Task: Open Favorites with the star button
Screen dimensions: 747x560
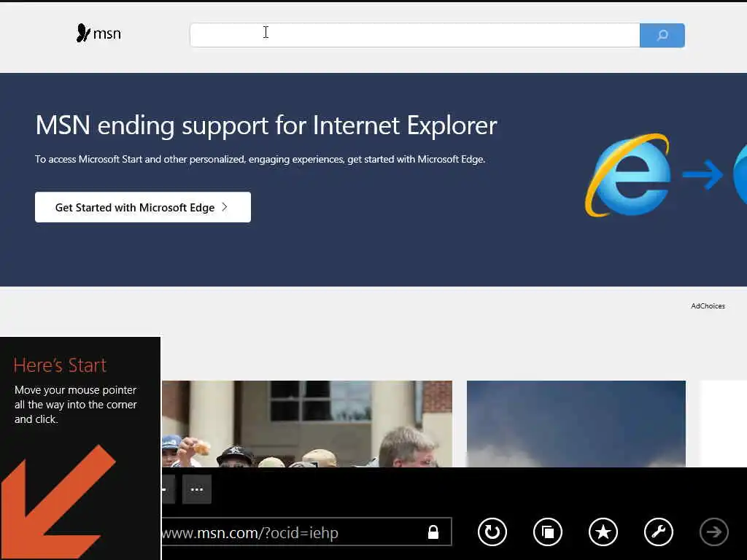Action: (603, 532)
